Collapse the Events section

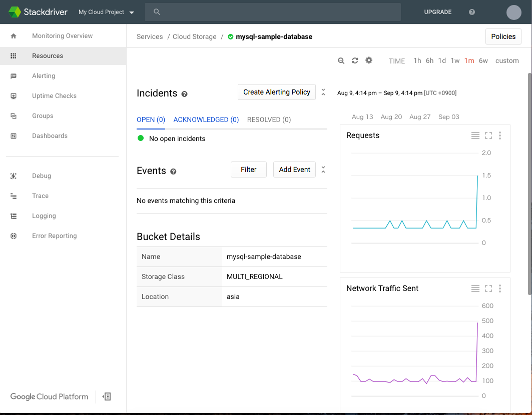[x=323, y=169]
